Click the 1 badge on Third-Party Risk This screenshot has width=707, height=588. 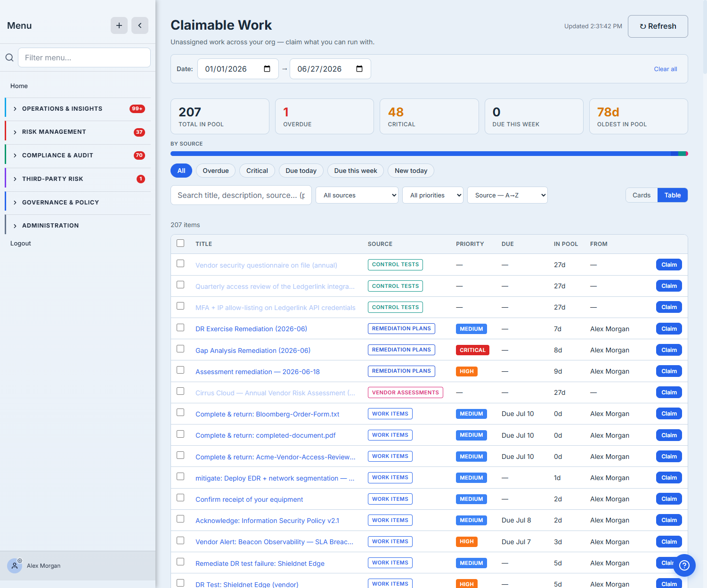(140, 179)
